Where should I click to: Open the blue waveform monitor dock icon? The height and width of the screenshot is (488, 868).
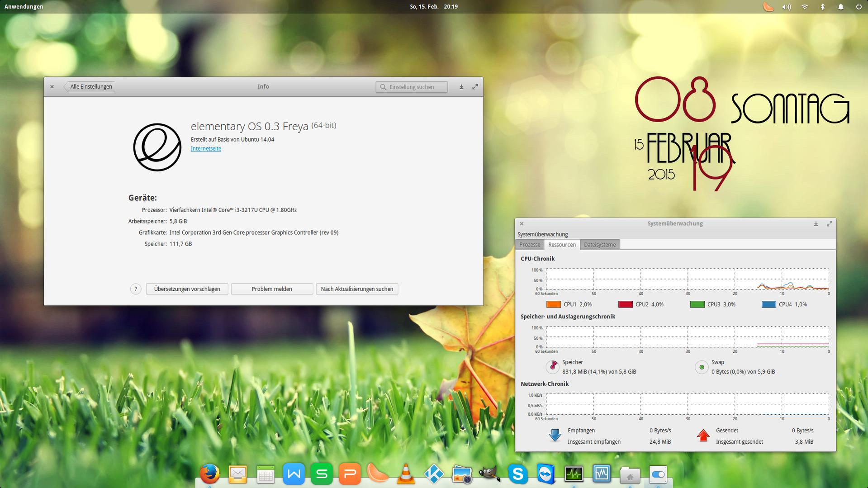pyautogui.click(x=602, y=474)
